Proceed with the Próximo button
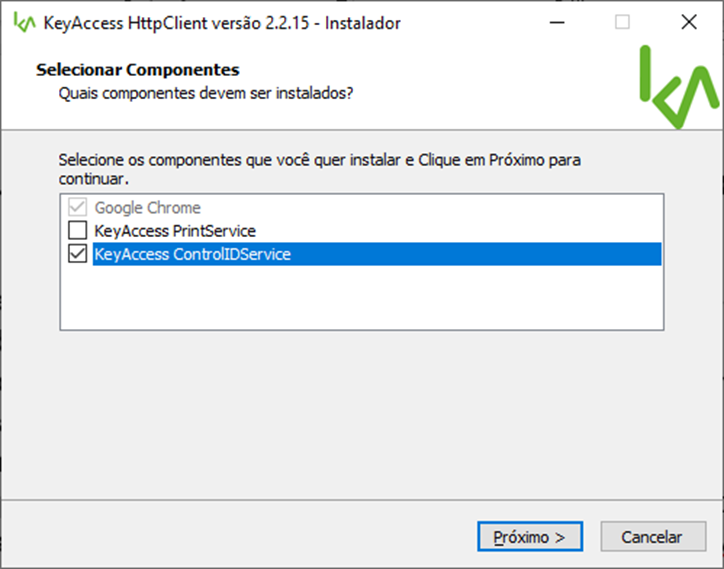The image size is (724, 569). [x=530, y=537]
